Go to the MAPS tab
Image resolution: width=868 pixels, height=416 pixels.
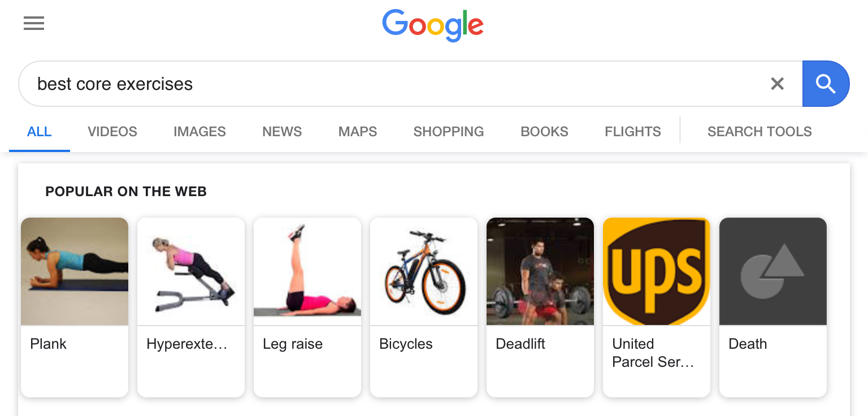tap(358, 132)
